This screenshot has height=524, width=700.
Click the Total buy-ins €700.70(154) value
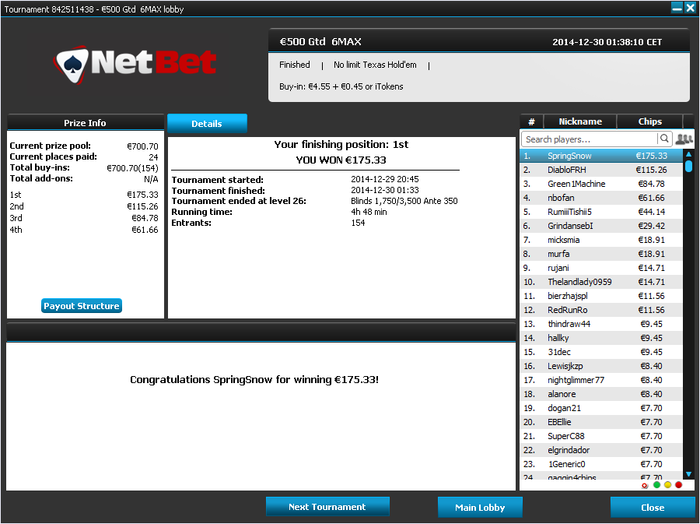[132, 168]
